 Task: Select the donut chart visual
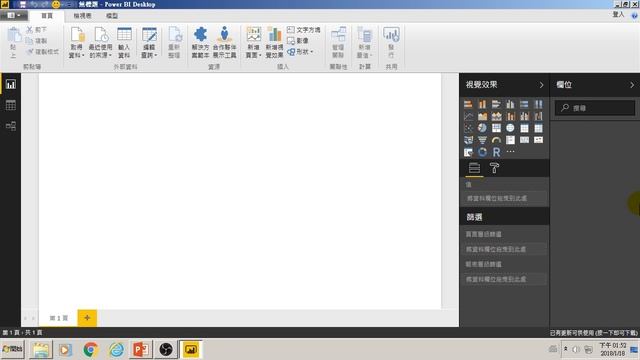(x=482, y=152)
